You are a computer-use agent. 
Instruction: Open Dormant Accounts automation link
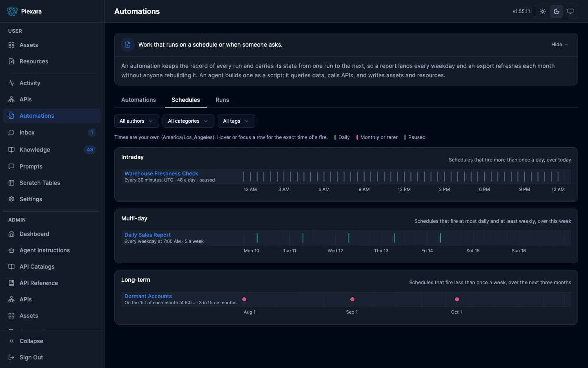tap(148, 296)
